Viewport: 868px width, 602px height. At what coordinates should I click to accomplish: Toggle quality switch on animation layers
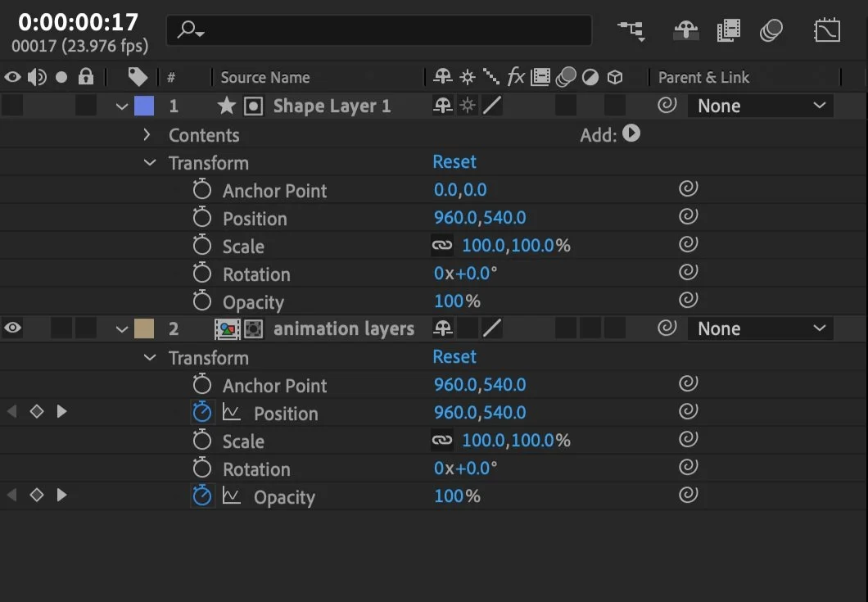pyautogui.click(x=491, y=328)
